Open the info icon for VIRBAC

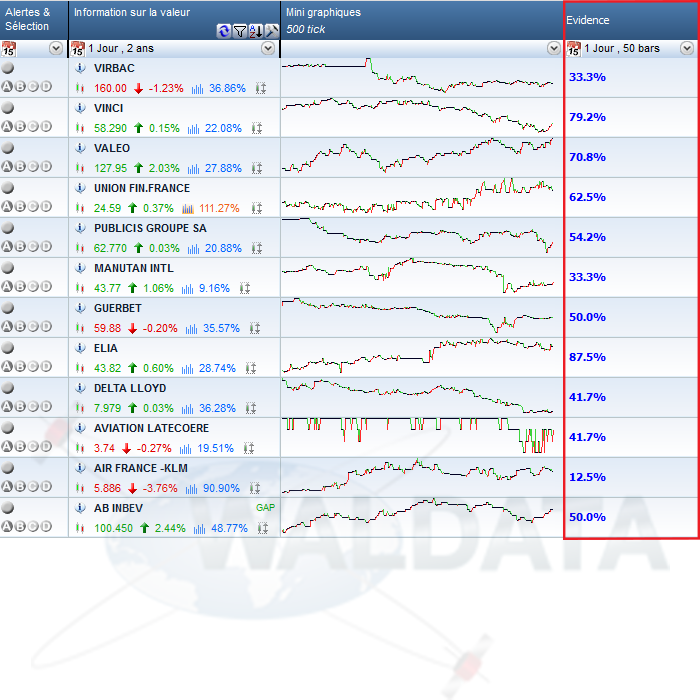pos(80,68)
